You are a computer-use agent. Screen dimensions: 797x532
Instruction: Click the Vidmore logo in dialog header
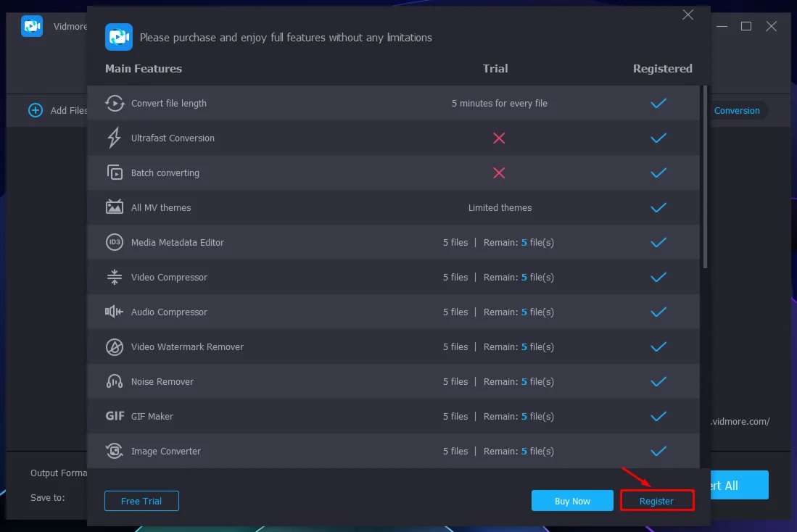119,37
